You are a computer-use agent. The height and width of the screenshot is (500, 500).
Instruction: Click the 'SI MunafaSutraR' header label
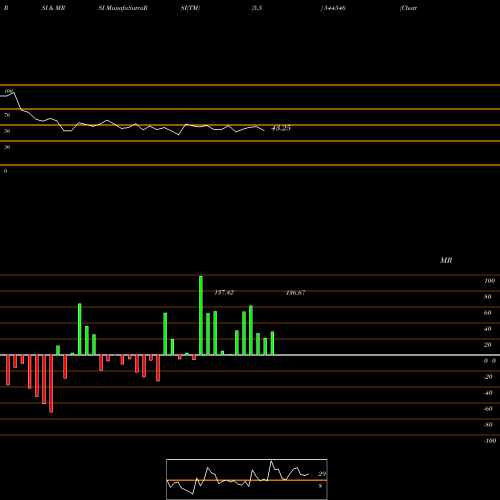[123, 8]
